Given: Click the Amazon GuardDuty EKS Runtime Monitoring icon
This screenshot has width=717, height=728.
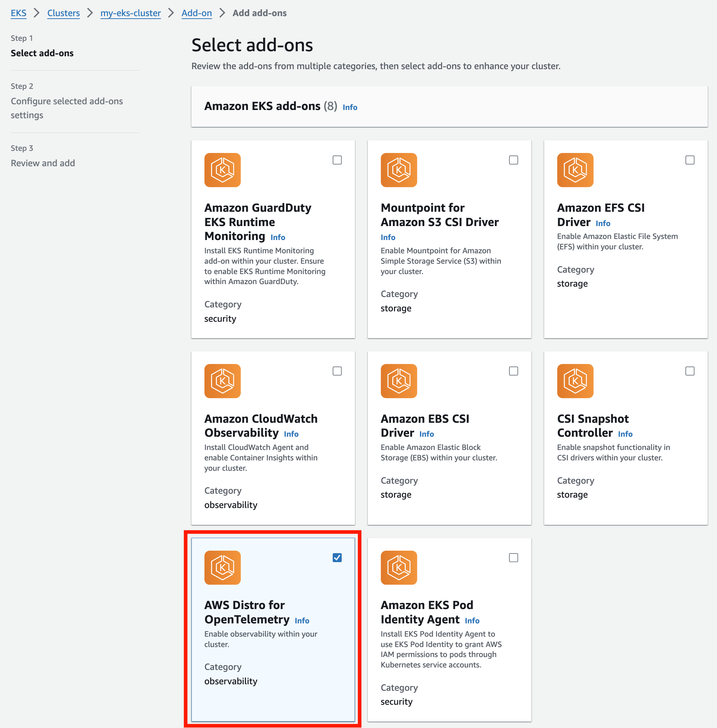Looking at the screenshot, I should point(222,170).
